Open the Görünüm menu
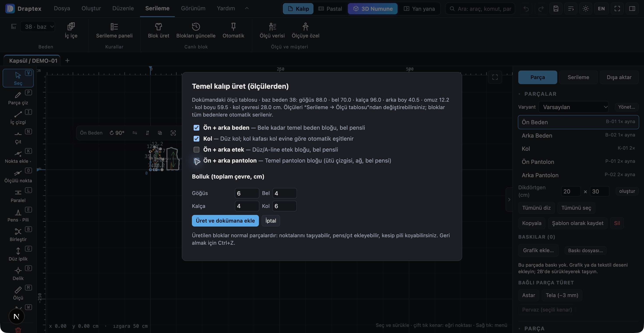This screenshot has width=644, height=333. point(193,8)
